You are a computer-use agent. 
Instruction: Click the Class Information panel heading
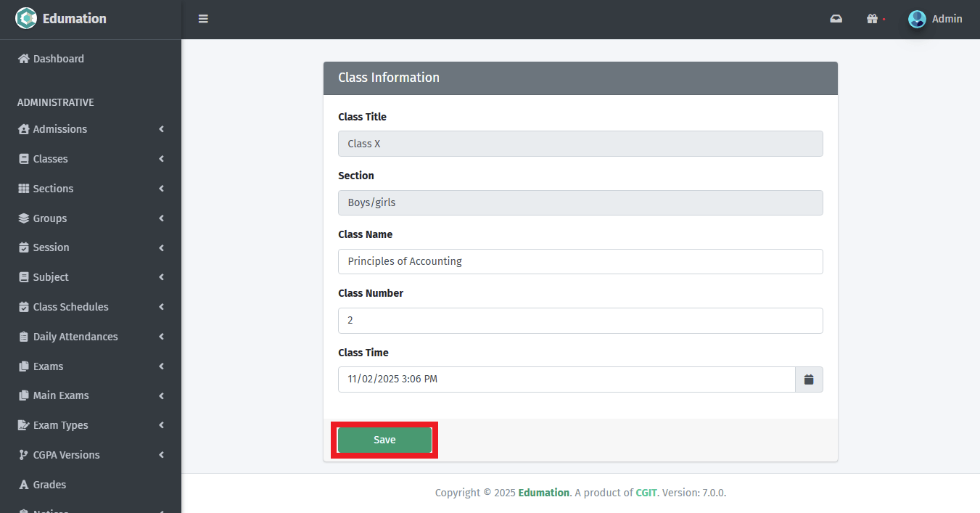click(x=389, y=78)
